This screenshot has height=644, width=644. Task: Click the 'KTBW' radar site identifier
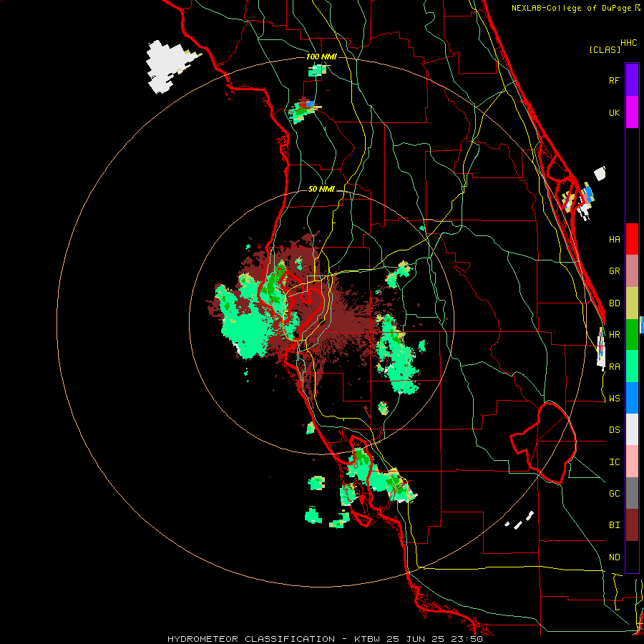point(367,639)
